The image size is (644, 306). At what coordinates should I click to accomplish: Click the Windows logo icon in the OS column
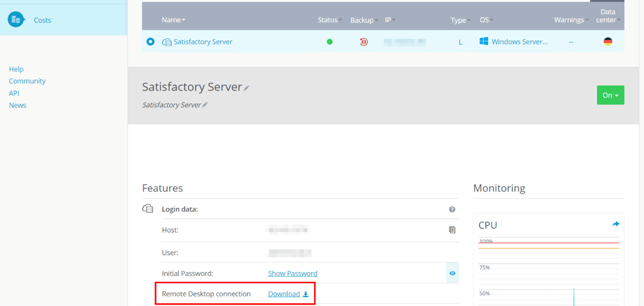coord(484,41)
